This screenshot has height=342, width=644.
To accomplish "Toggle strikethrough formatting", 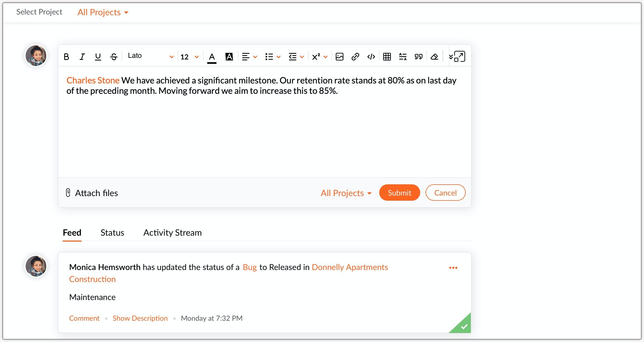I will pos(114,57).
